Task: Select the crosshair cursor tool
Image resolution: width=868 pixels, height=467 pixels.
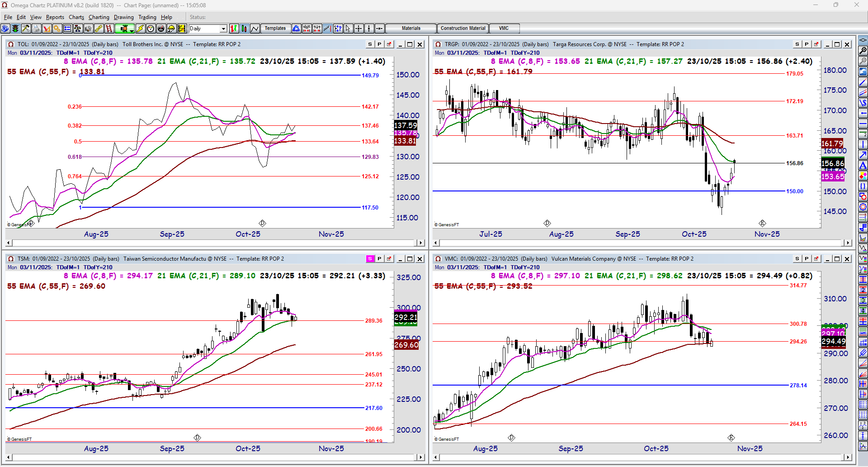Action: click(359, 29)
